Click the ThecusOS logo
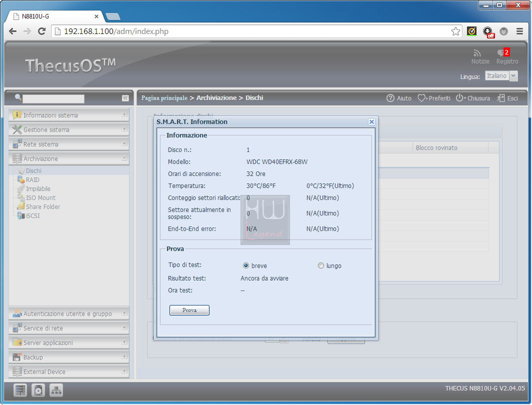Screen dimensions: 532x405 (70, 65)
